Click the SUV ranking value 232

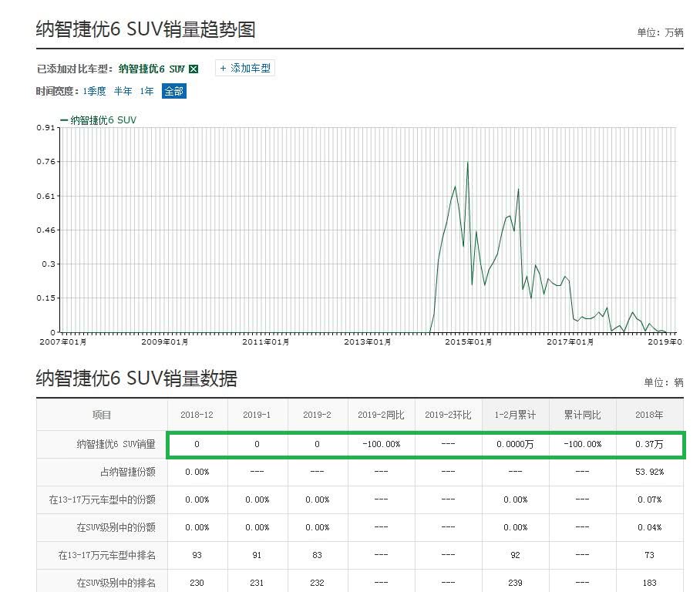click(317, 583)
